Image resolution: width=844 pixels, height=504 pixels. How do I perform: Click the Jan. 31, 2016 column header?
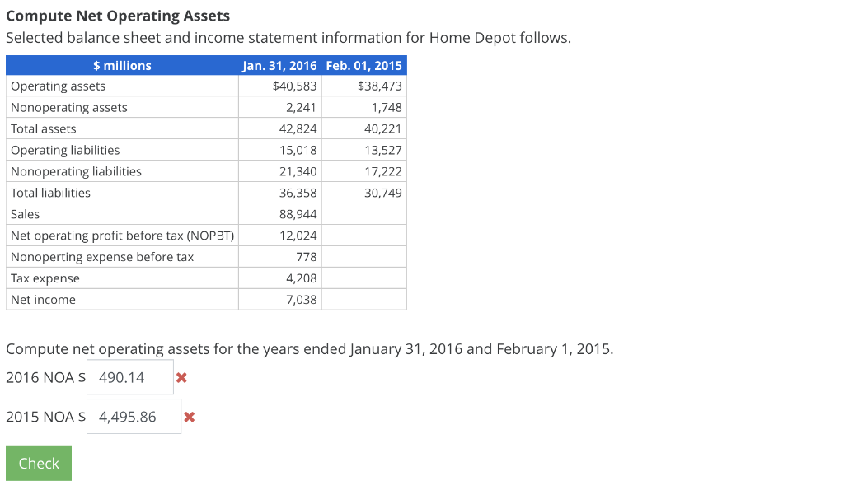(279, 65)
